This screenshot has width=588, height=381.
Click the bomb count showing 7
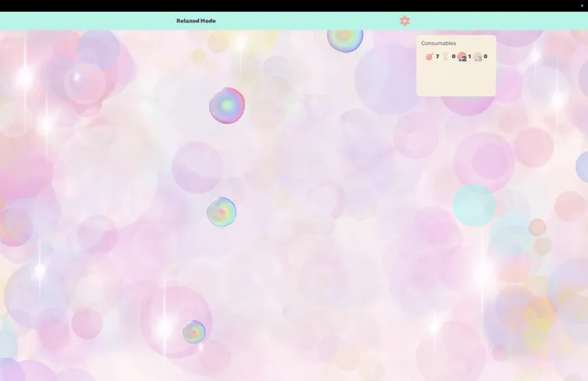438,56
